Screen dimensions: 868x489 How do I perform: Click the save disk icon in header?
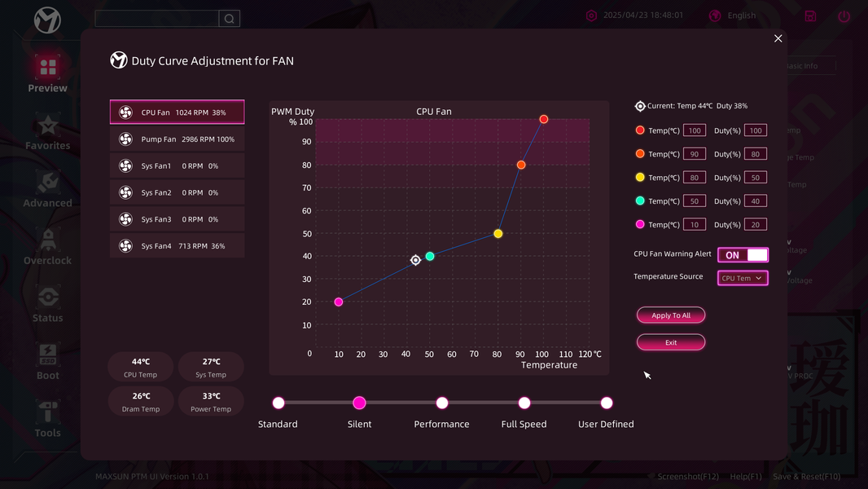810,16
